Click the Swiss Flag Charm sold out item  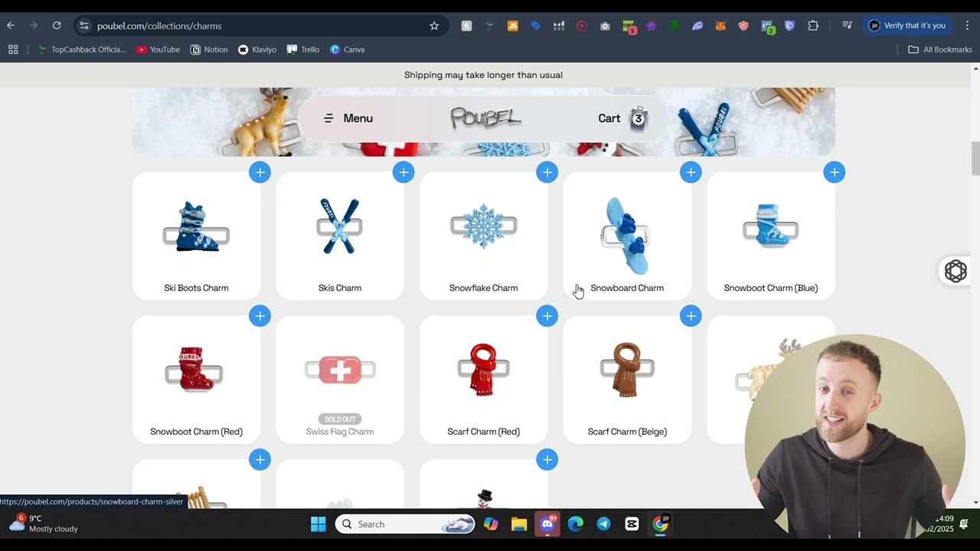pyautogui.click(x=340, y=380)
